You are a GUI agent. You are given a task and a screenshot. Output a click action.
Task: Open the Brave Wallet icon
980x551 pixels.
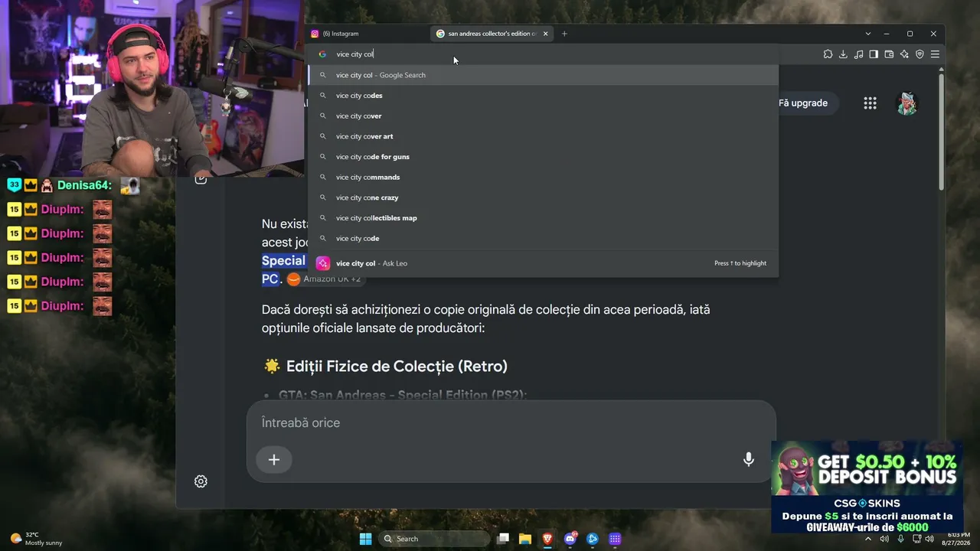point(889,54)
